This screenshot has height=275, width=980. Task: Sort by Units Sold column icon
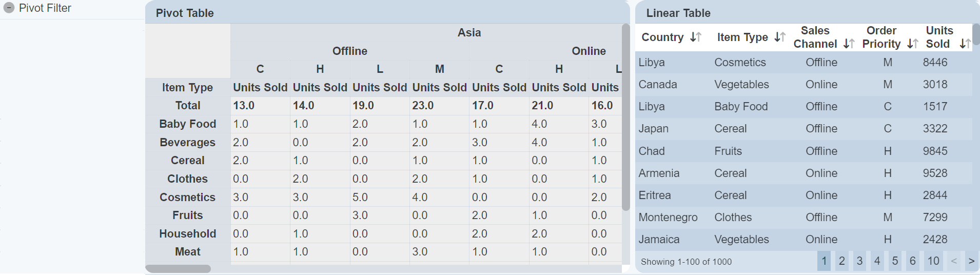point(965,44)
